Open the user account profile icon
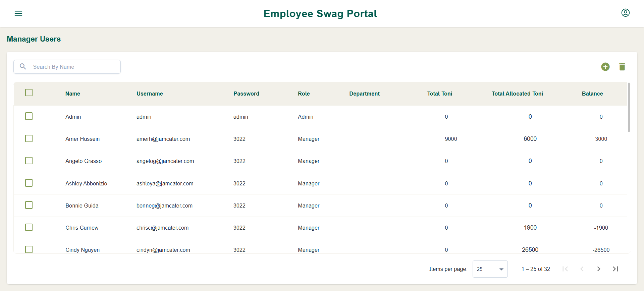 click(625, 13)
